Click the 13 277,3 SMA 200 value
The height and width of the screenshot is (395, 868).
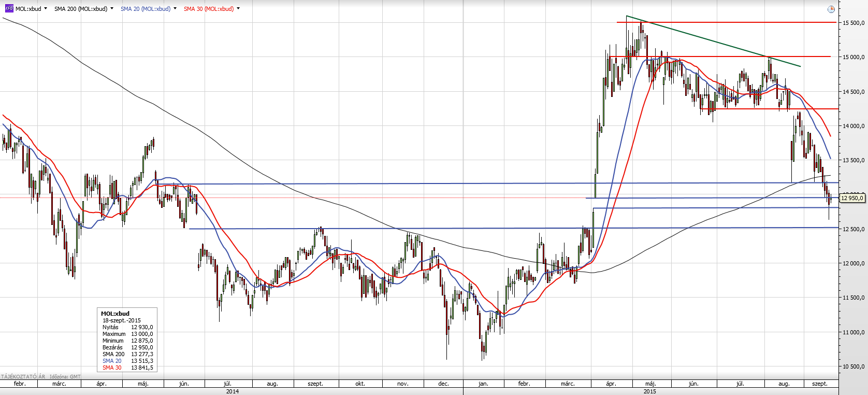[x=142, y=354]
